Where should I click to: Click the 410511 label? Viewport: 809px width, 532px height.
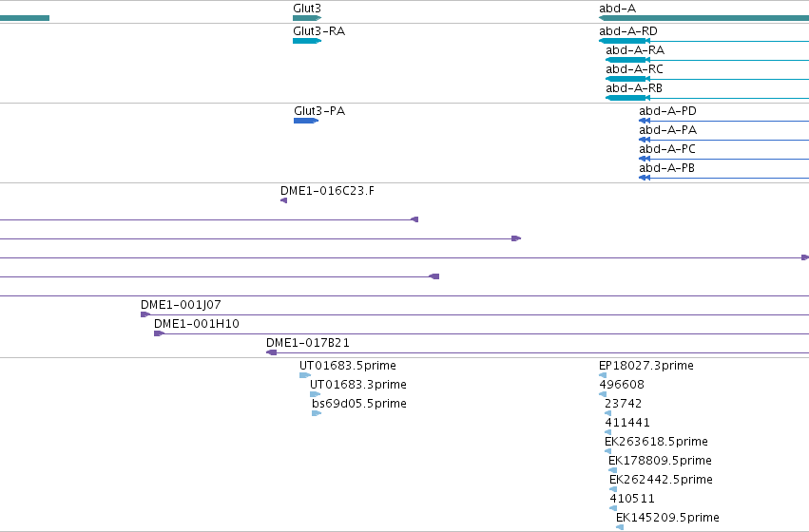point(632,499)
